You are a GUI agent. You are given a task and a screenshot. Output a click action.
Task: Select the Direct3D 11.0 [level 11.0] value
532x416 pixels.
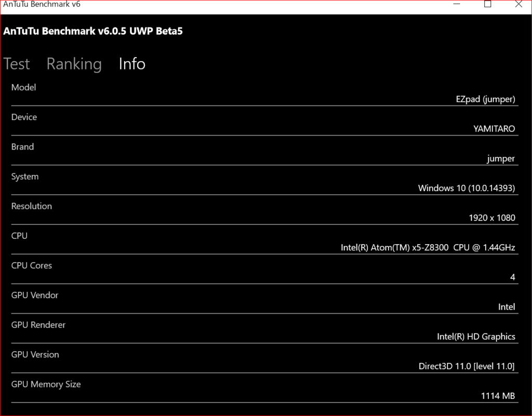(x=467, y=366)
